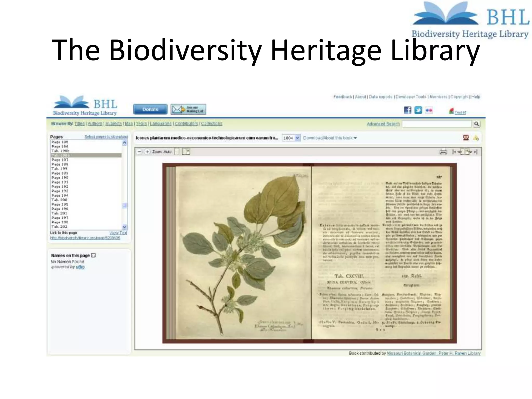Click the left plant illustration page
The image size is (532, 399).
point(243,253)
